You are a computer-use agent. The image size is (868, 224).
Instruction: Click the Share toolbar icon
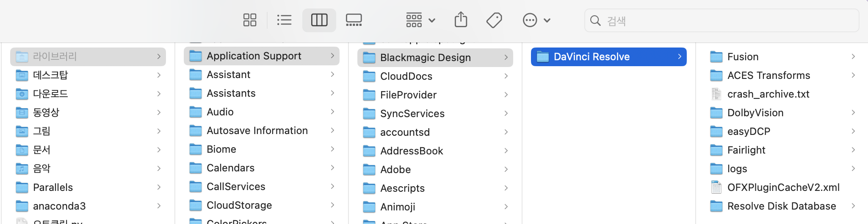coord(461,20)
